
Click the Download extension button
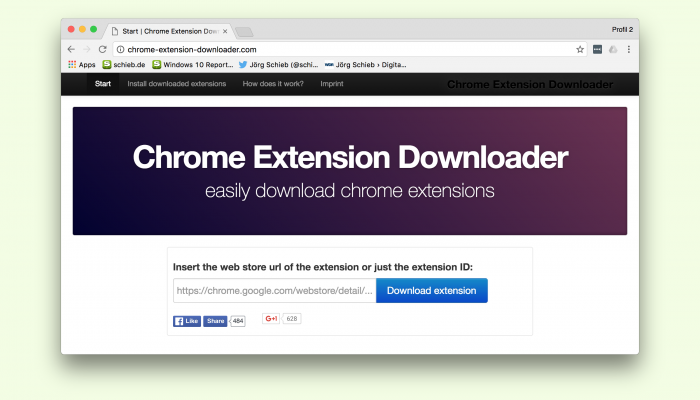pos(432,291)
